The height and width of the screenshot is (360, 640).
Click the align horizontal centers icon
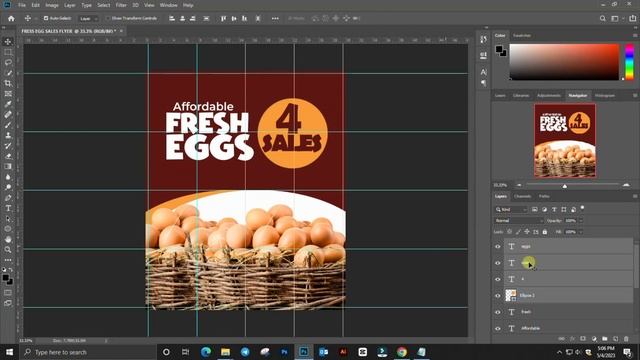click(182, 18)
